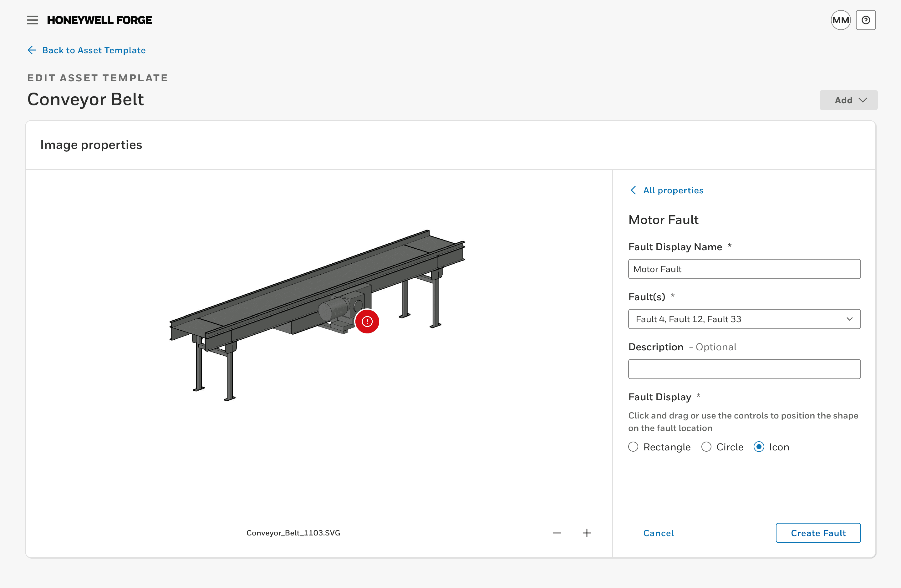Screen dimensions: 901x588
Task: Click the Create Fault button
Action: pyautogui.click(x=818, y=533)
